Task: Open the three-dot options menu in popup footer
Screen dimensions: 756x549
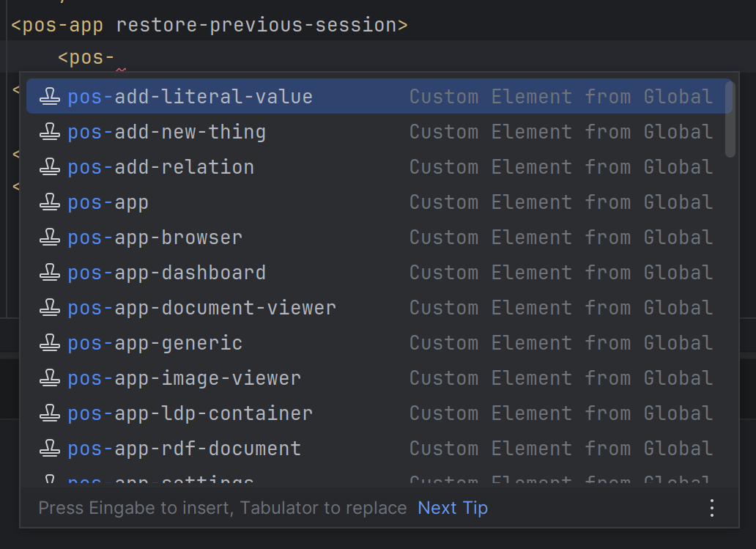Action: coord(711,508)
